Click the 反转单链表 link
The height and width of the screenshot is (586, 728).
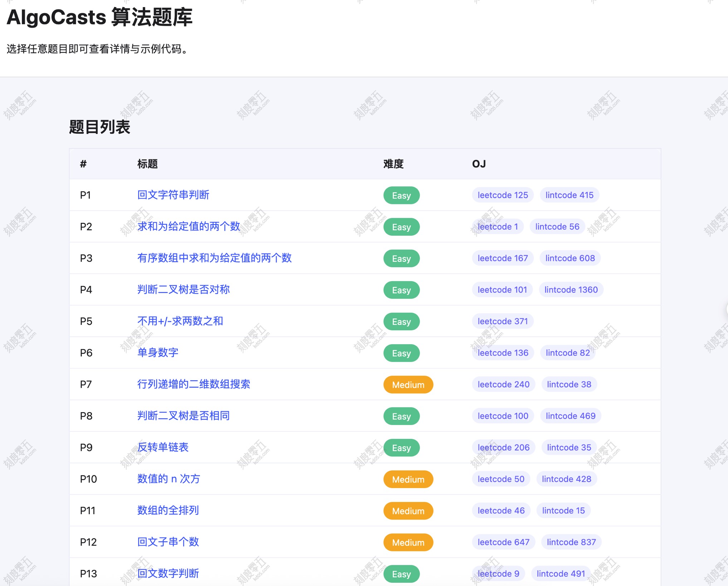pos(163,447)
